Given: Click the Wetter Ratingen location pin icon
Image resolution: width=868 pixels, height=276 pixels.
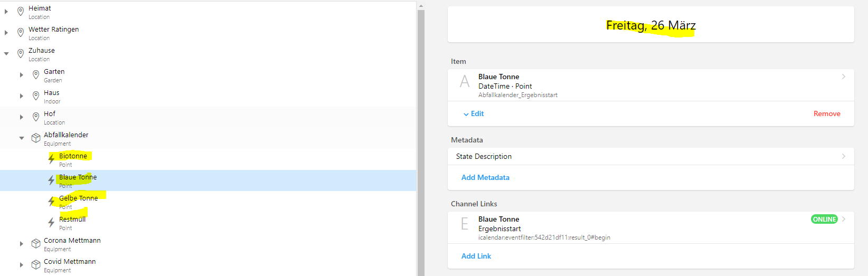Looking at the screenshot, I should (x=21, y=33).
